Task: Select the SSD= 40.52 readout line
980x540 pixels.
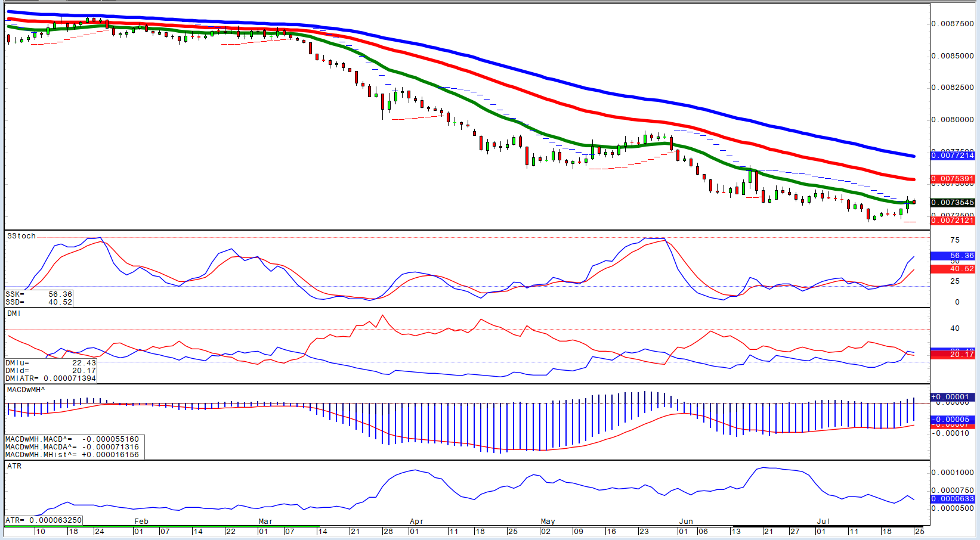Action: [x=39, y=302]
